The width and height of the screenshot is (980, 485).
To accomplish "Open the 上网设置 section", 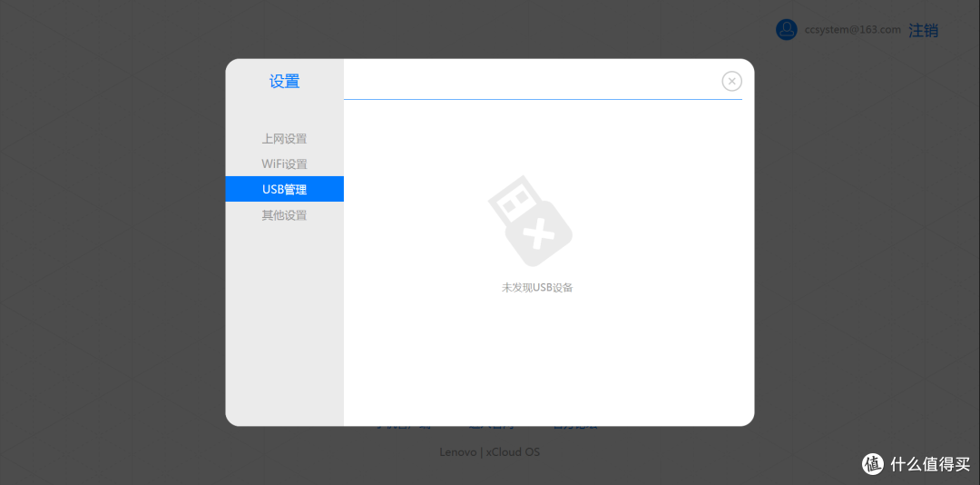I will 284,138.
